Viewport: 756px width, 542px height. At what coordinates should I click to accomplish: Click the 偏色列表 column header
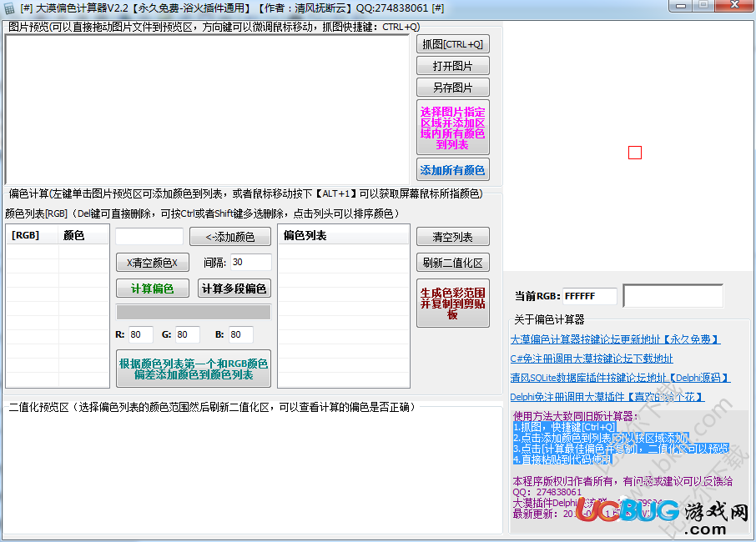coord(343,236)
